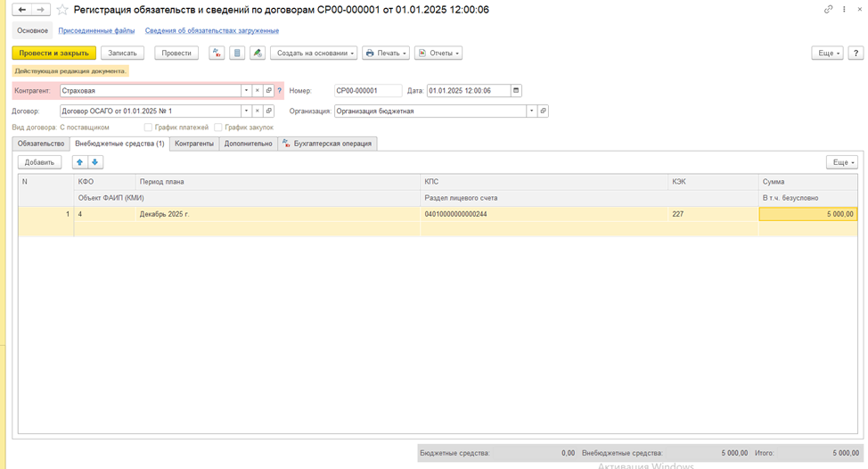This screenshot has height=469, width=868.
Task: Select the Основное navigation section
Action: tap(32, 31)
